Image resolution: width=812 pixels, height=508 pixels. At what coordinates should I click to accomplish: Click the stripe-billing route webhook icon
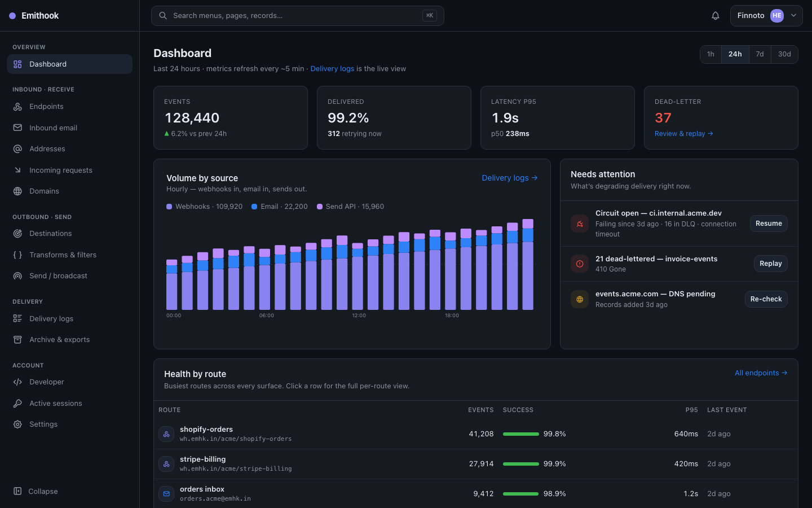coord(166,464)
